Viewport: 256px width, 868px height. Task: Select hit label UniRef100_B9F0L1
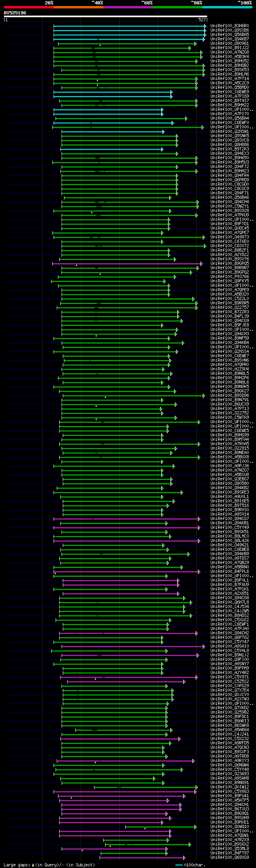pos(230,580)
